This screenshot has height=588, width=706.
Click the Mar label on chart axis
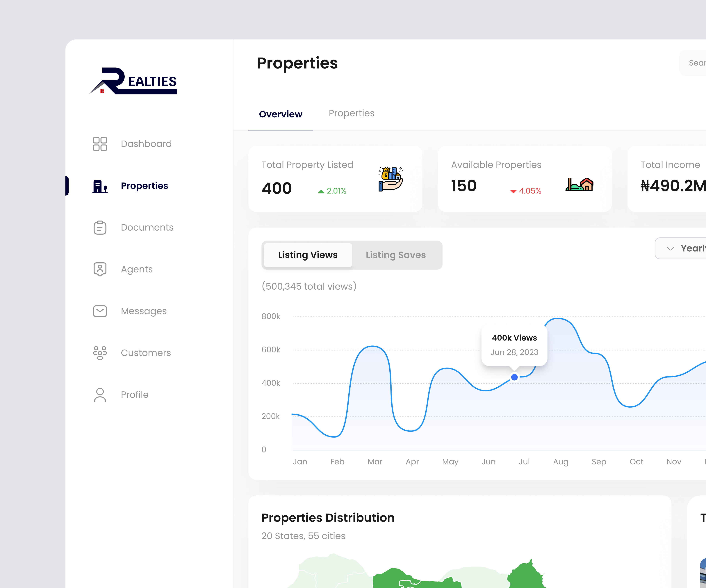pyautogui.click(x=375, y=462)
